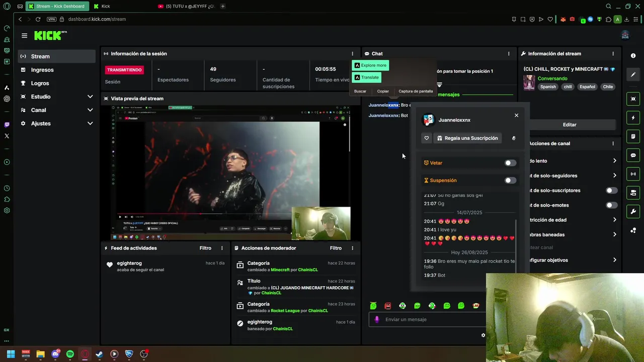This screenshot has width=644, height=362.
Task: Click the browser heart bookmark icon
Action: click(550, 19)
